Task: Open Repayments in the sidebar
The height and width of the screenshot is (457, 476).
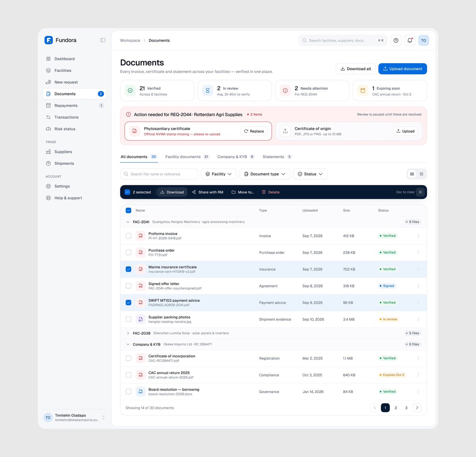Action: 75,106
